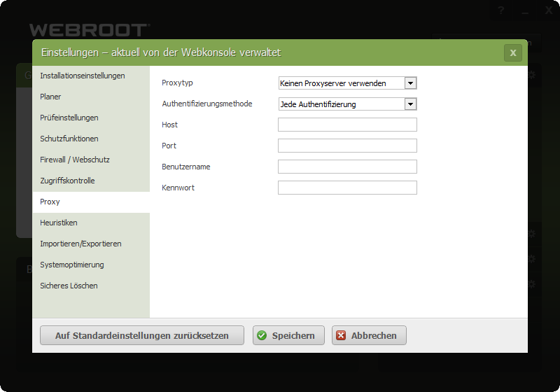Screen dimensions: 560x392
Task: Switch to the Heuristiken tab
Action: click(x=59, y=223)
